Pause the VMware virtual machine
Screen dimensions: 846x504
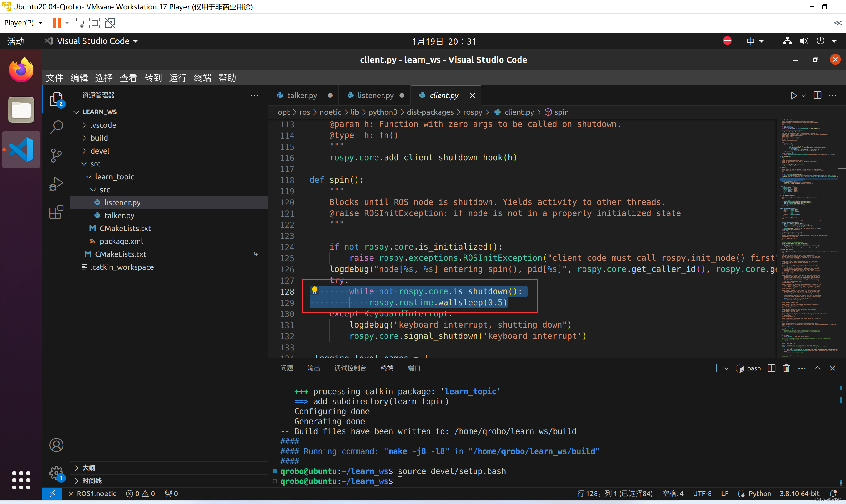click(x=57, y=23)
